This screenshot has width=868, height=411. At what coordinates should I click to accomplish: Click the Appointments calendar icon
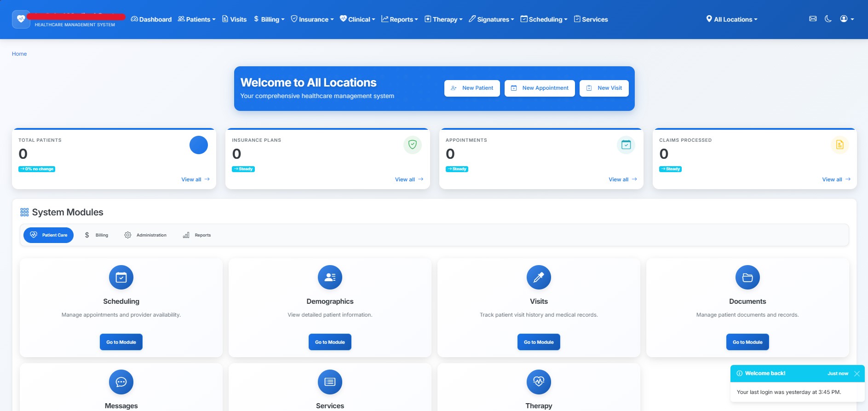[x=626, y=145]
